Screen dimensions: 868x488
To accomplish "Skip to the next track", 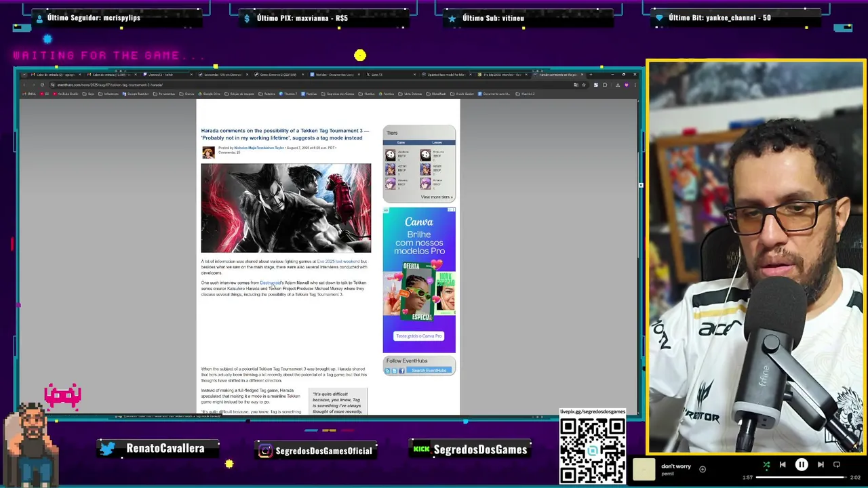I will 821,465.
